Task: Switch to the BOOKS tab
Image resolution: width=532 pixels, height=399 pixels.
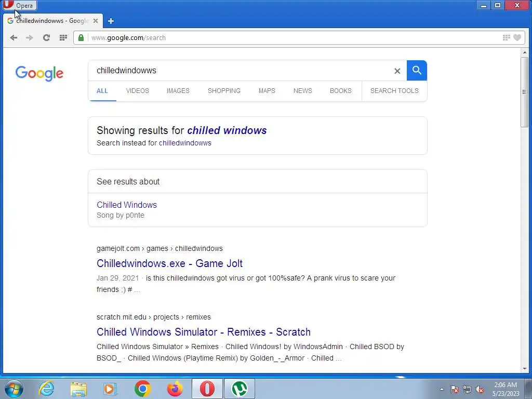Action: 341,91
